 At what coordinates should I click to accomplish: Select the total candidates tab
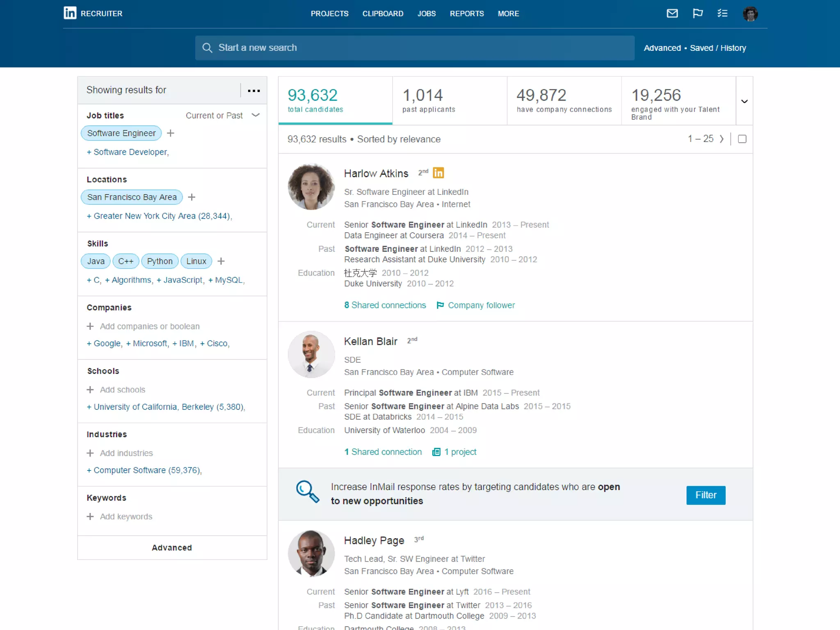(x=336, y=100)
